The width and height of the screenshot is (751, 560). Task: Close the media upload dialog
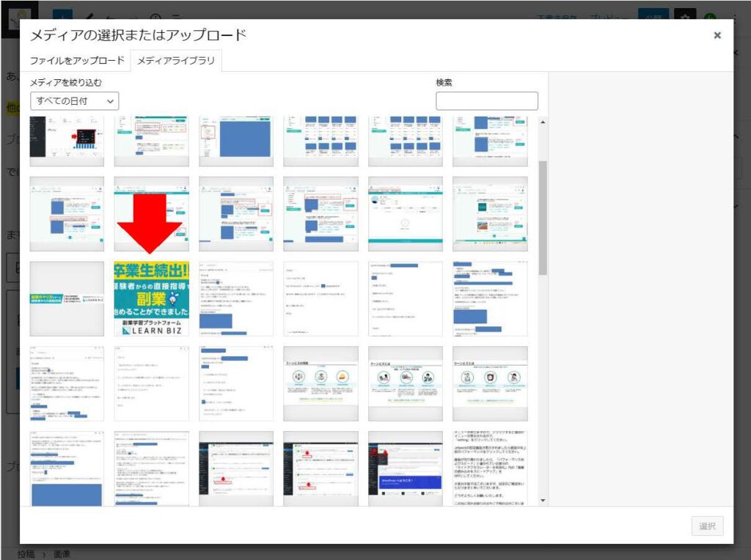717,35
